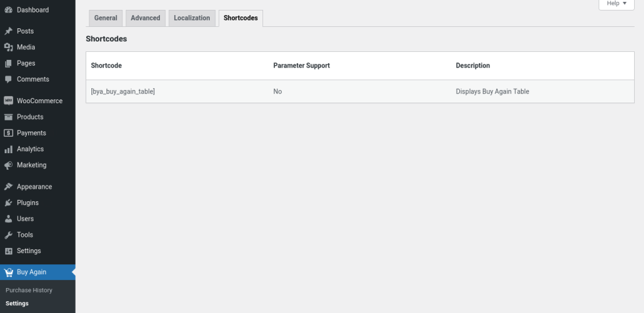Image resolution: width=644 pixels, height=313 pixels.
Task: Open the Advanced settings tab
Action: 145,18
